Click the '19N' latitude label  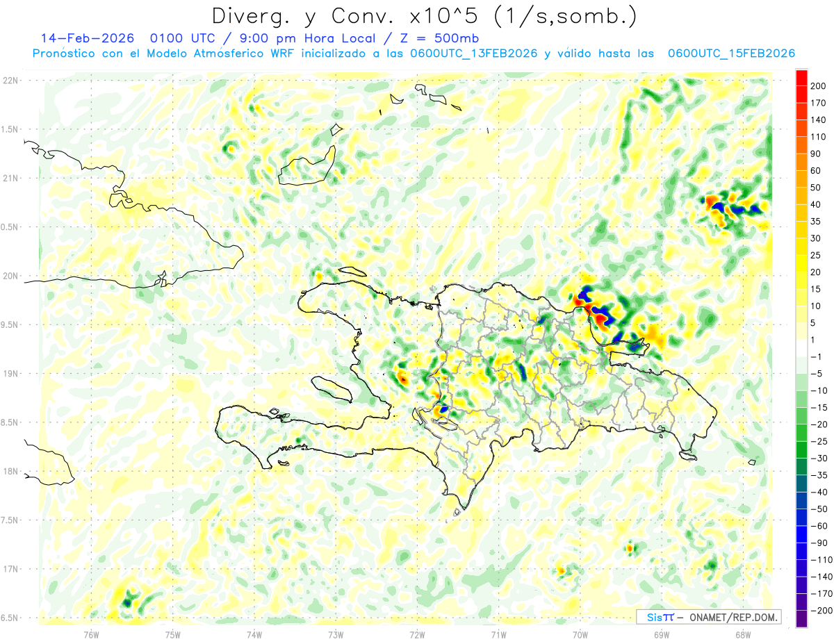pos(10,374)
